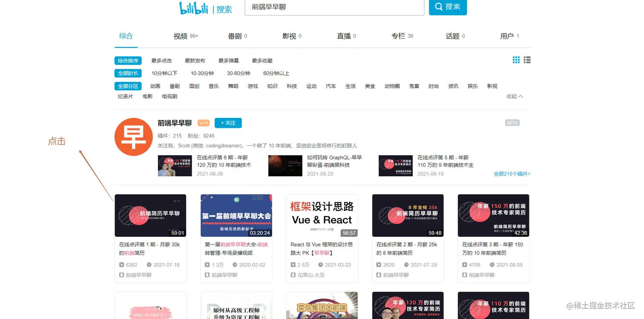The height and width of the screenshot is (319, 644).
Task: Switch to grid view layout
Action: click(x=516, y=60)
